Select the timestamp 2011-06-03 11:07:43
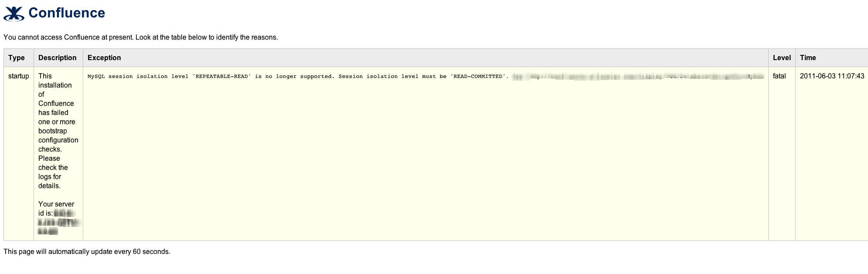Screen dimensions: 868x274 (832, 76)
